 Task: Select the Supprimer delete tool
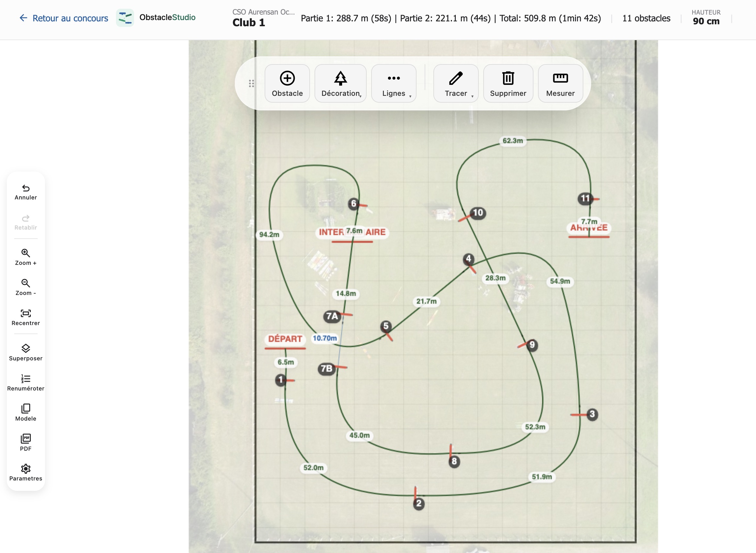click(508, 83)
